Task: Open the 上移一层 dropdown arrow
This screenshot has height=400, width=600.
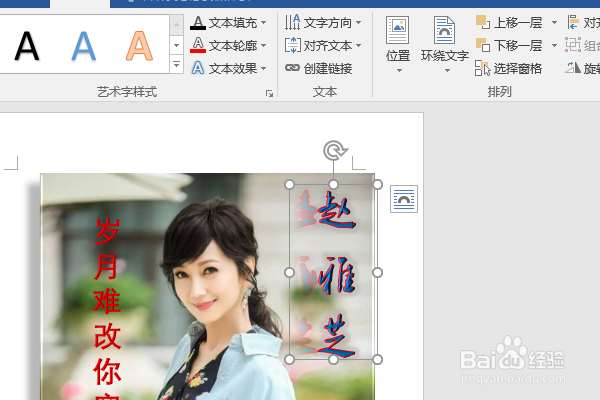Action: [x=554, y=23]
